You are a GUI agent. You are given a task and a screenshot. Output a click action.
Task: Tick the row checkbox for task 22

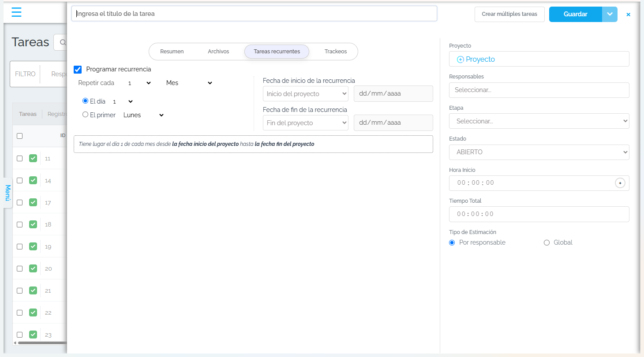pyautogui.click(x=19, y=312)
